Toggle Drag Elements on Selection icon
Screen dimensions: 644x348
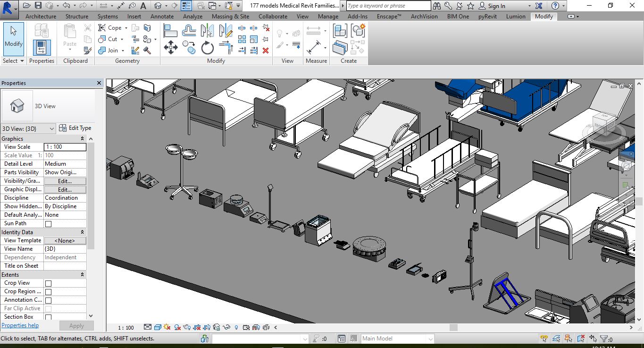(593, 339)
